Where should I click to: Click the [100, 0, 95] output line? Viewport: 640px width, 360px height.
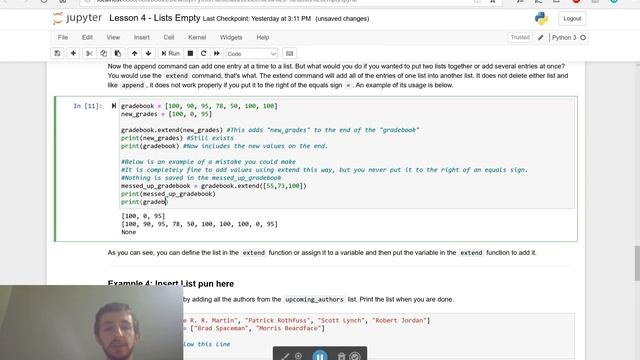[x=143, y=216]
